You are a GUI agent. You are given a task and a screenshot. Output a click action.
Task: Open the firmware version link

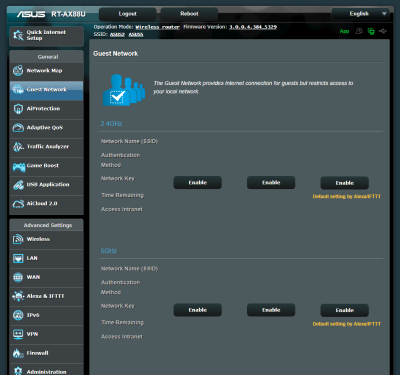pyautogui.click(x=253, y=27)
